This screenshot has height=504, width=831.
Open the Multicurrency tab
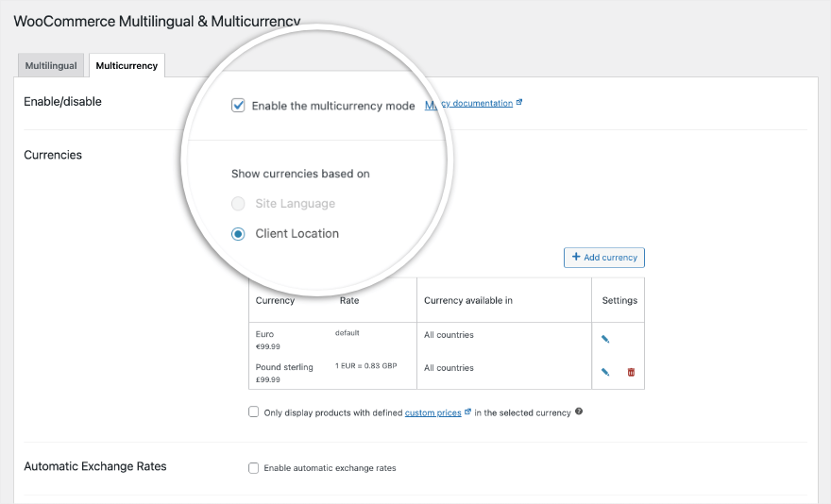[127, 65]
